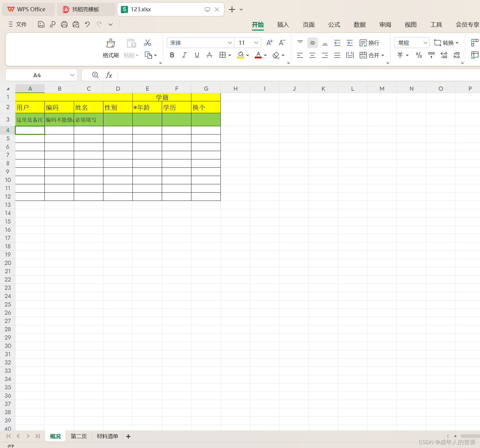Toggle Underline formatting

pos(197,55)
